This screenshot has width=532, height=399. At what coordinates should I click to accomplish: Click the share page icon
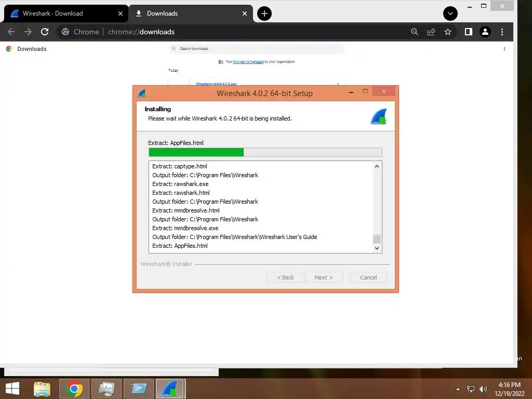[431, 32]
